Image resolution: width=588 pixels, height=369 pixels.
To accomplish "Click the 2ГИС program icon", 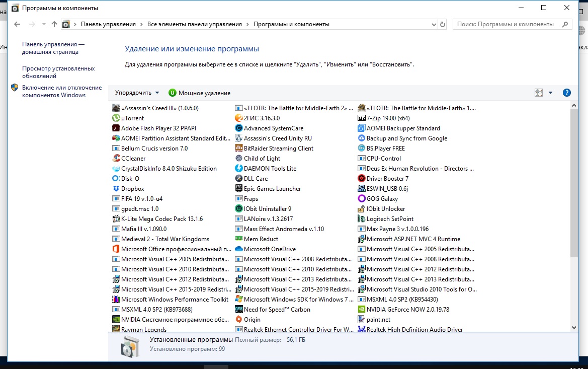I will (238, 118).
